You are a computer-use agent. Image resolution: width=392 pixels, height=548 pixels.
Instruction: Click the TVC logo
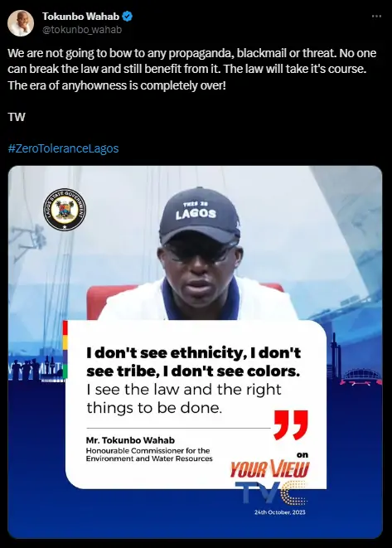pyautogui.click(x=271, y=493)
